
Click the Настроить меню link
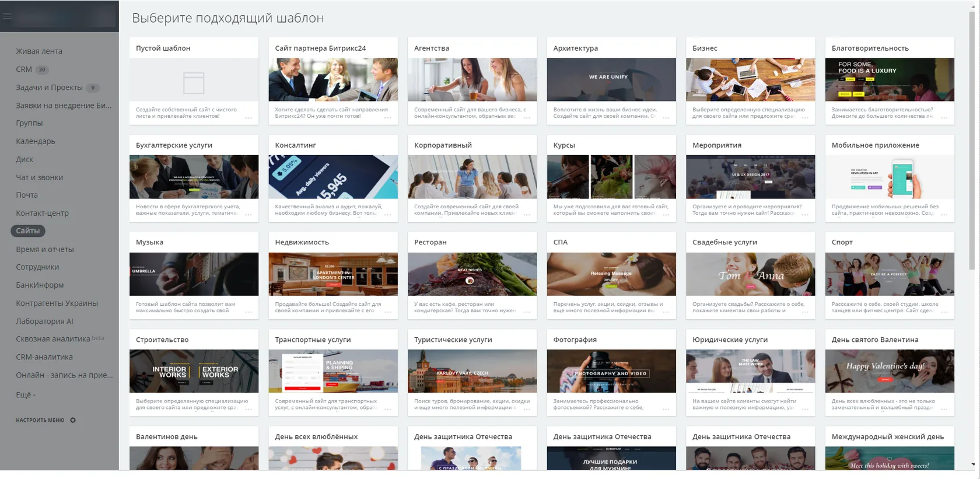click(40, 420)
